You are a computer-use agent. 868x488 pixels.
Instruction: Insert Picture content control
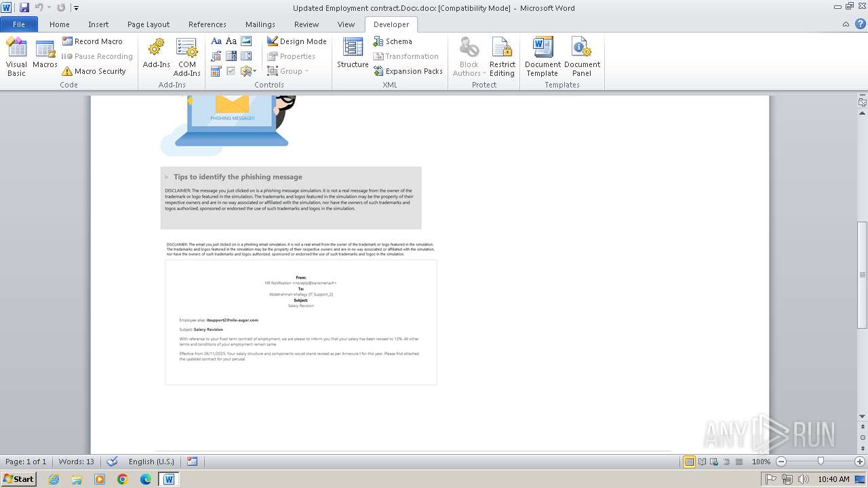(246, 41)
